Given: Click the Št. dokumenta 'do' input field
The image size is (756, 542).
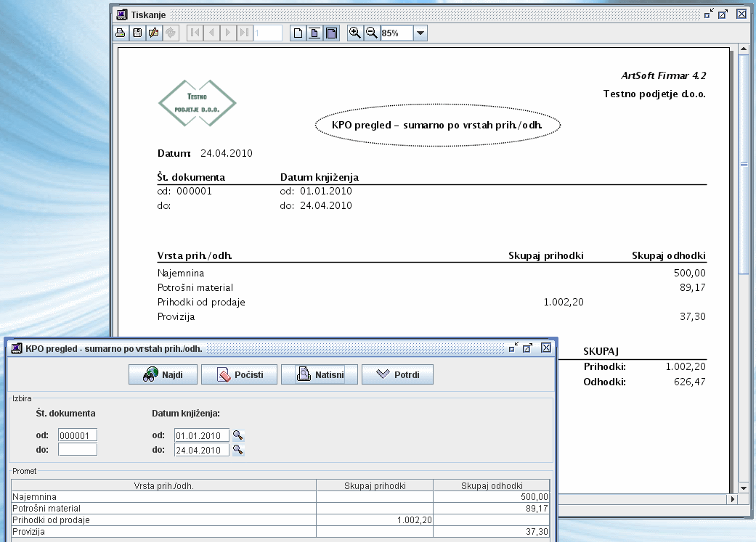Looking at the screenshot, I should coord(78,450).
